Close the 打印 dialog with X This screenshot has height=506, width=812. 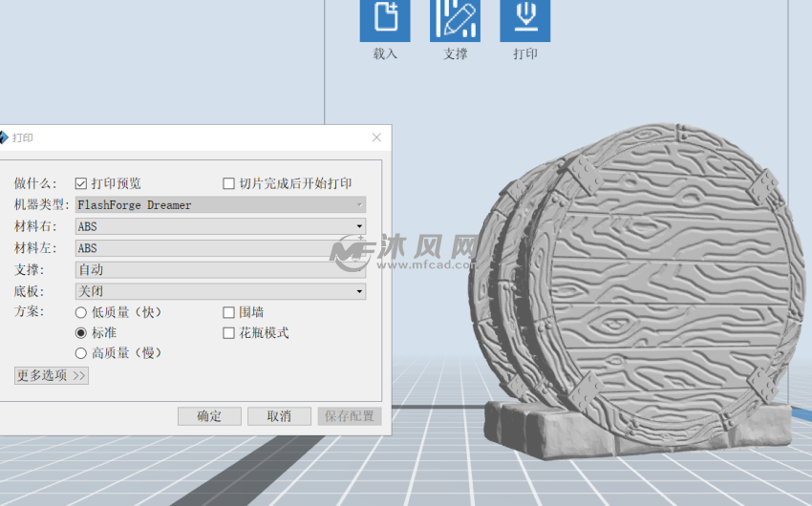click(376, 137)
